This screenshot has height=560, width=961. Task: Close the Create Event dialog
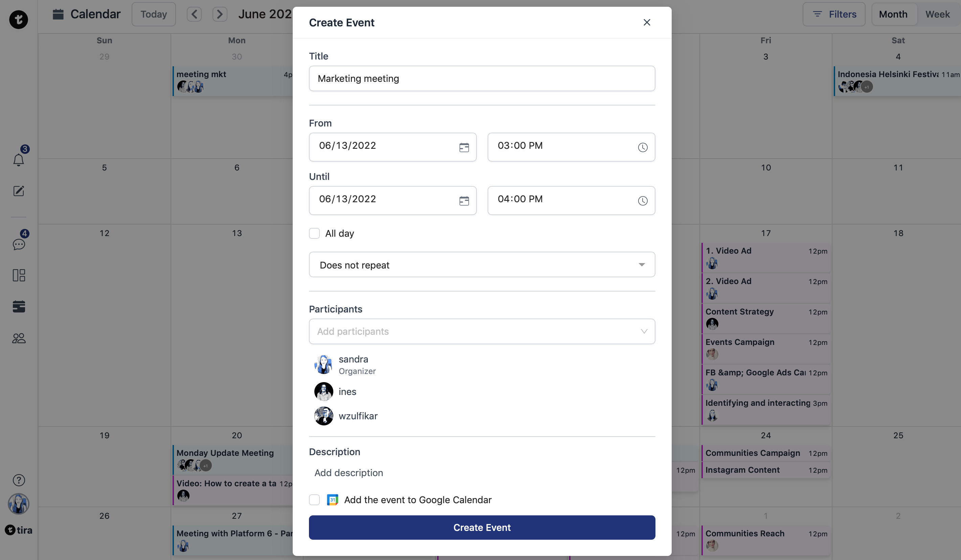coord(647,23)
